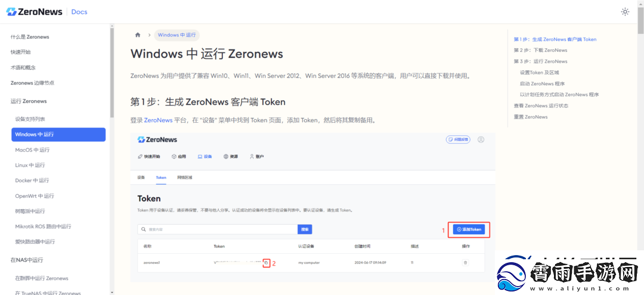Click the user avatar icon in screenshot

tap(481, 139)
